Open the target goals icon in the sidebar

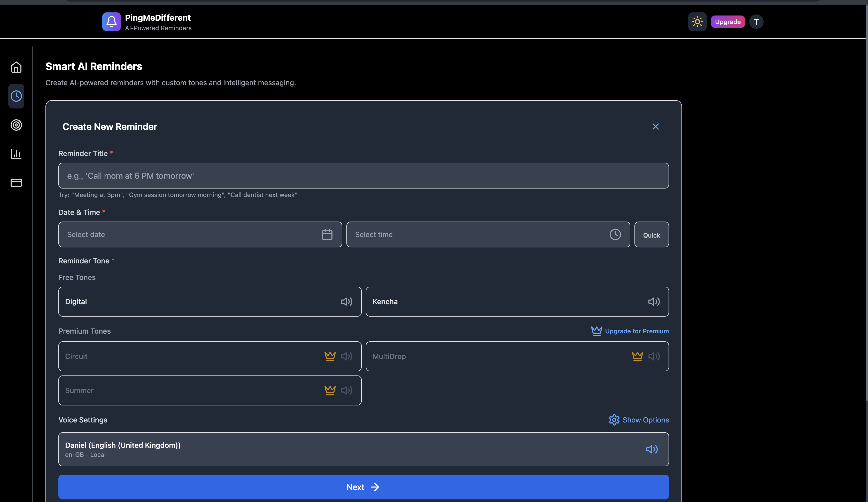(x=16, y=125)
